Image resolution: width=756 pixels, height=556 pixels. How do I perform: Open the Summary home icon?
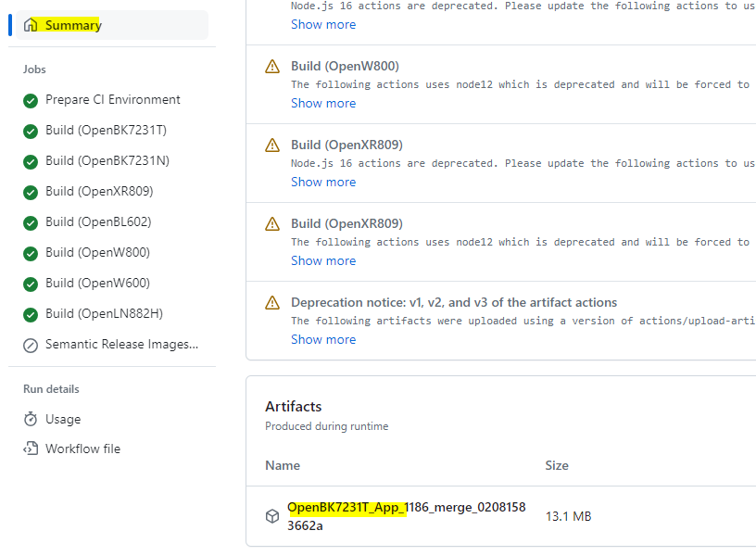click(x=31, y=25)
